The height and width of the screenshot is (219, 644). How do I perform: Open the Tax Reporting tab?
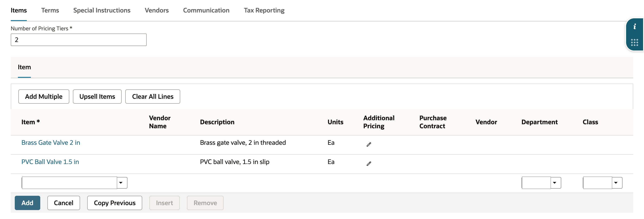264,10
